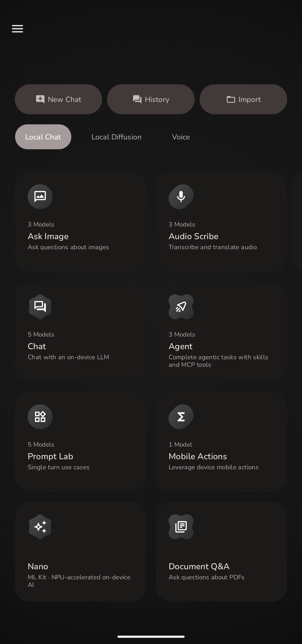Viewport: 302px width, 644px height.
Task: Open the Nano ML Kit description
Action: (79, 581)
